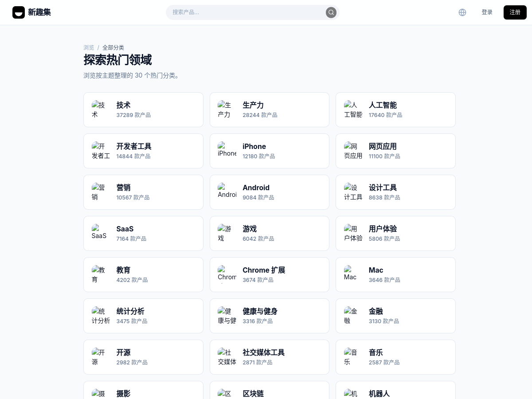Open the 开源 category card
This screenshot has width=532, height=399.
[x=143, y=357]
